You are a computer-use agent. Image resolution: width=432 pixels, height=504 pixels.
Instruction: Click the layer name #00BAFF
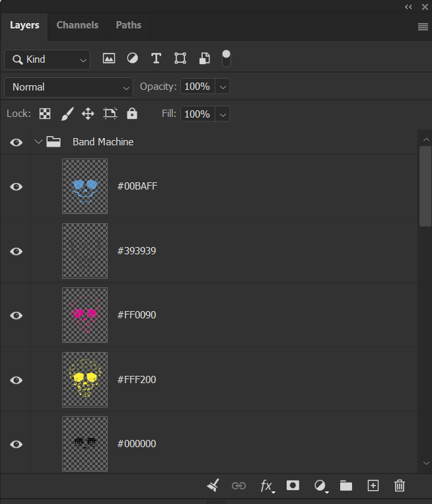[x=137, y=186]
